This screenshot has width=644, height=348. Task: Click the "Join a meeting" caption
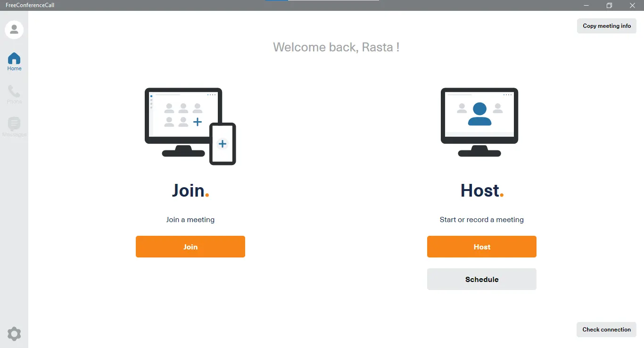(x=190, y=220)
